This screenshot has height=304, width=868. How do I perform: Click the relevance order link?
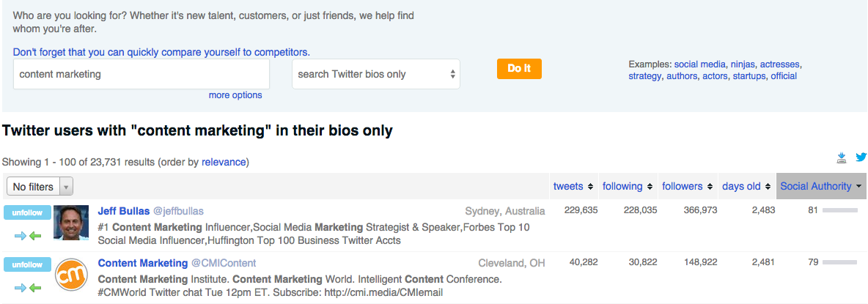click(224, 162)
